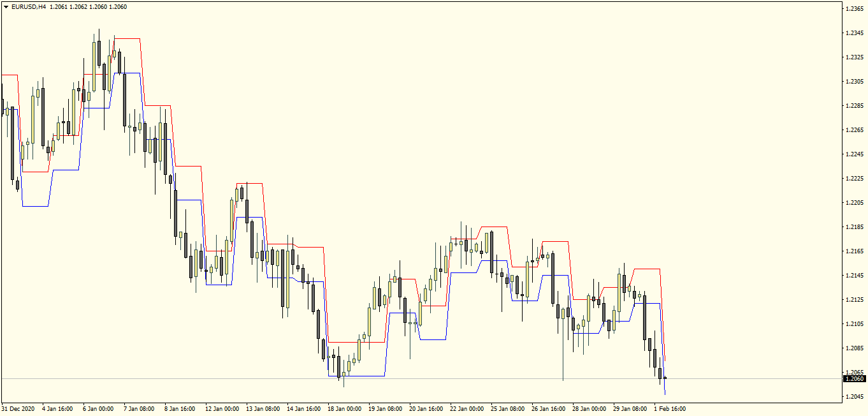The height and width of the screenshot is (416, 868).
Task: Select the 6 Jan 00:00 time label
Action: [99, 408]
